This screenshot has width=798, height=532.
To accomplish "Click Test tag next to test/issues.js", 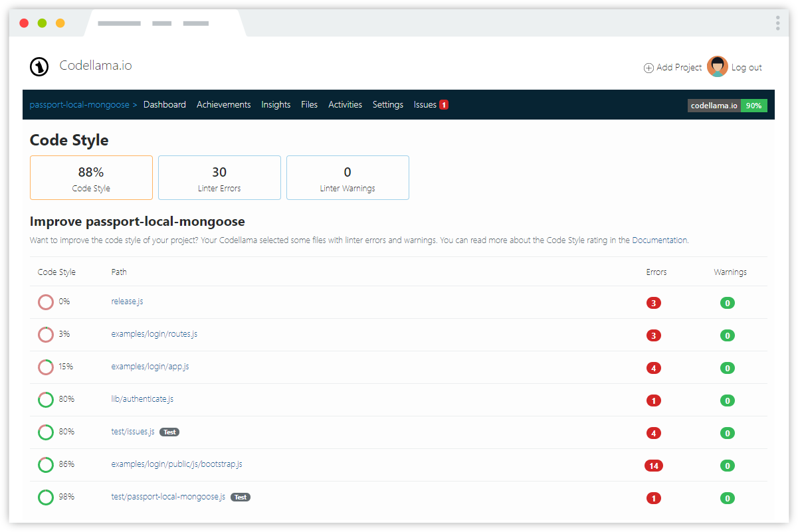I will (170, 432).
